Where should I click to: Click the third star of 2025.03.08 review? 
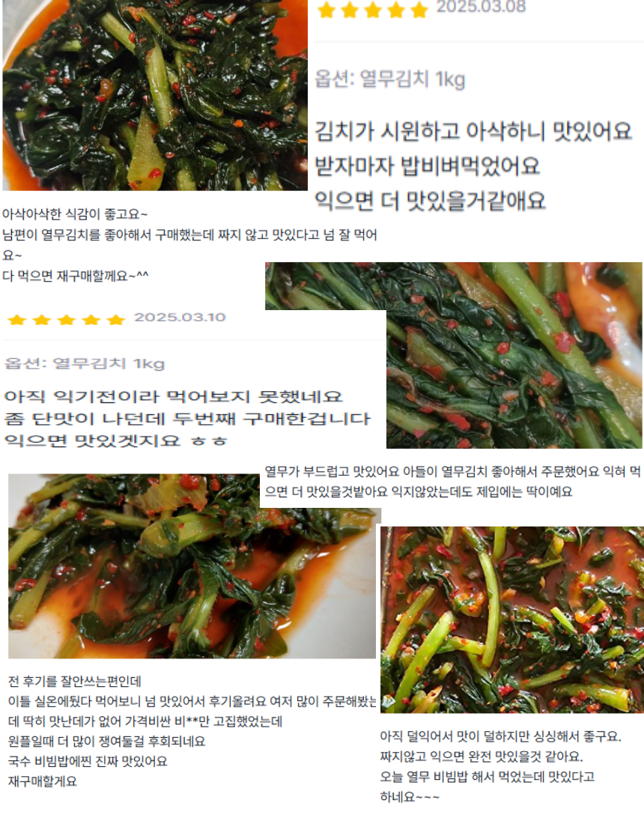click(x=373, y=10)
